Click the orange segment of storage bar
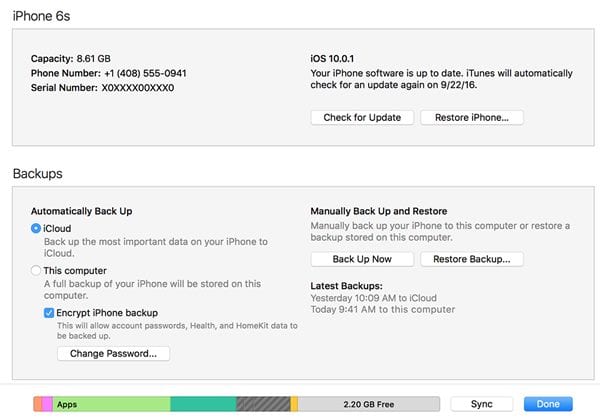600x419 pixels. click(38, 404)
